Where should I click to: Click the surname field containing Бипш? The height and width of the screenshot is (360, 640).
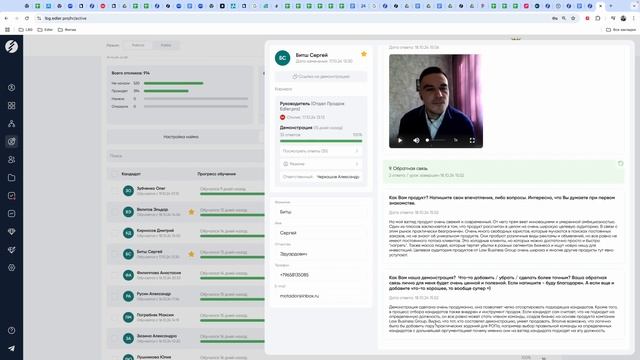[x=321, y=212]
